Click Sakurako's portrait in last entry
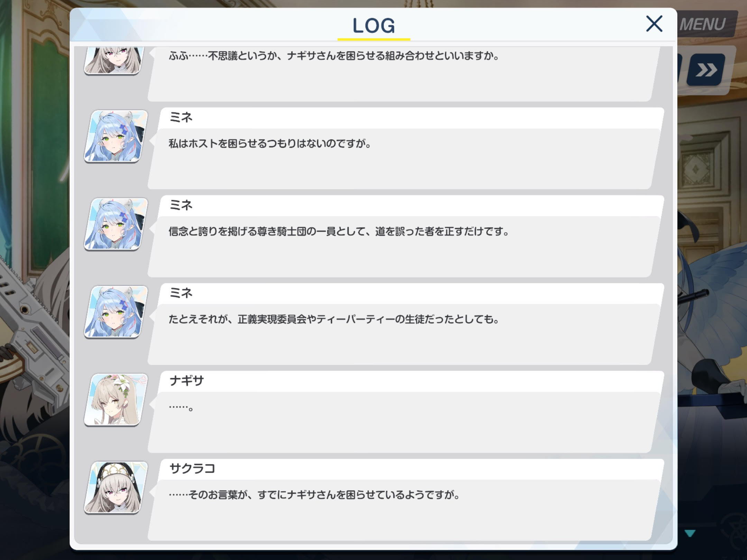The width and height of the screenshot is (747, 560). pos(116,487)
